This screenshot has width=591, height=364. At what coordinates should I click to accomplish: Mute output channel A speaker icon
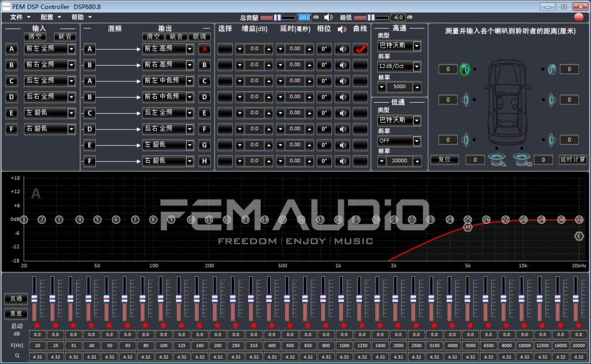[x=342, y=49]
